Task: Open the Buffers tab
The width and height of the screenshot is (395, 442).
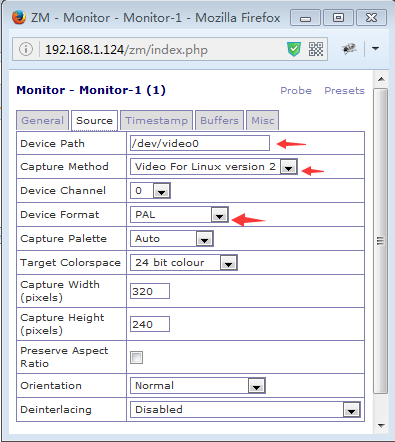Action: pyautogui.click(x=219, y=120)
